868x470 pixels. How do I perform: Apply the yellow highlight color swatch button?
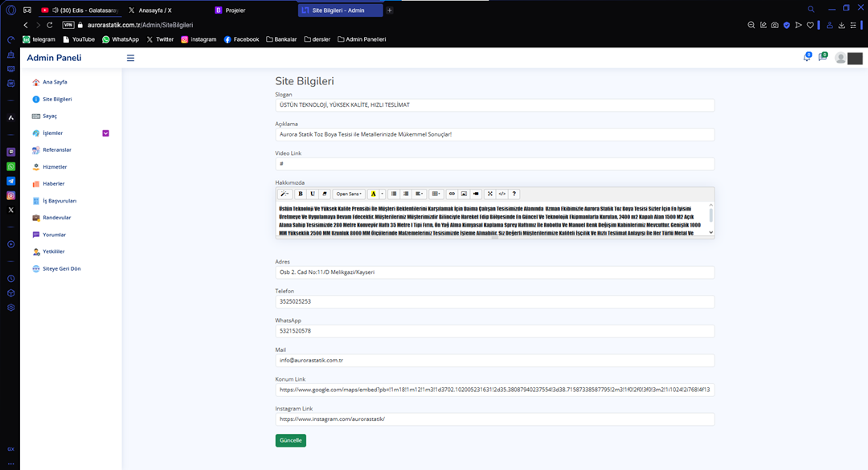click(373, 194)
